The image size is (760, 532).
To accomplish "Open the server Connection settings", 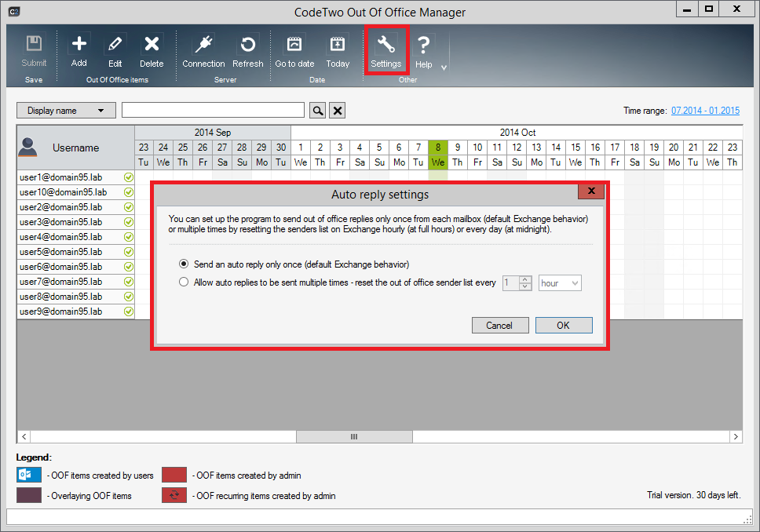I will click(203, 50).
